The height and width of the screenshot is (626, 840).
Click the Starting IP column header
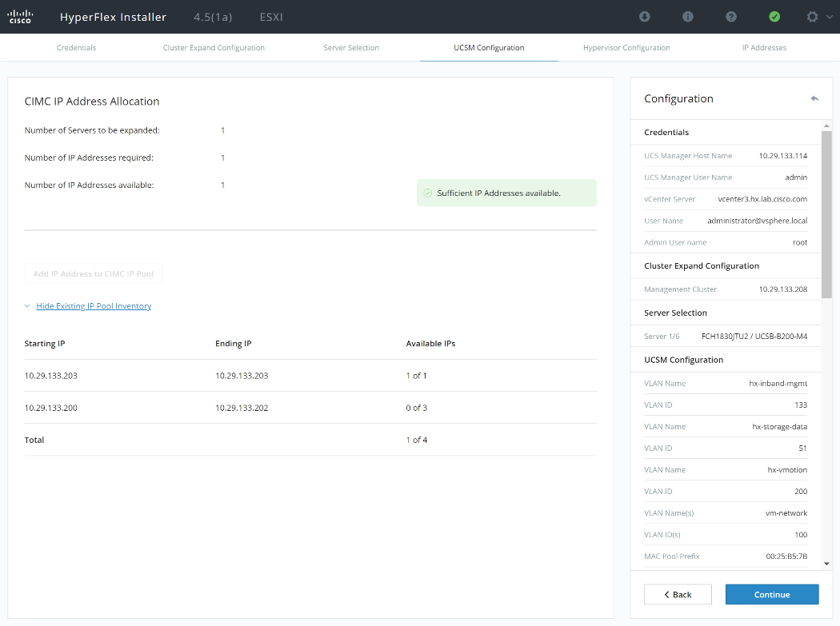click(45, 343)
